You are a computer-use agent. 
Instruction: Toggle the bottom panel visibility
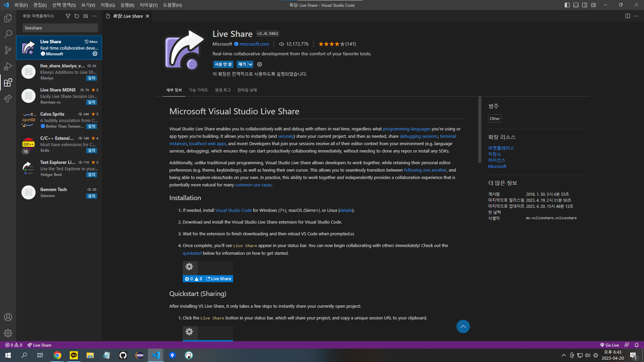(576, 5)
